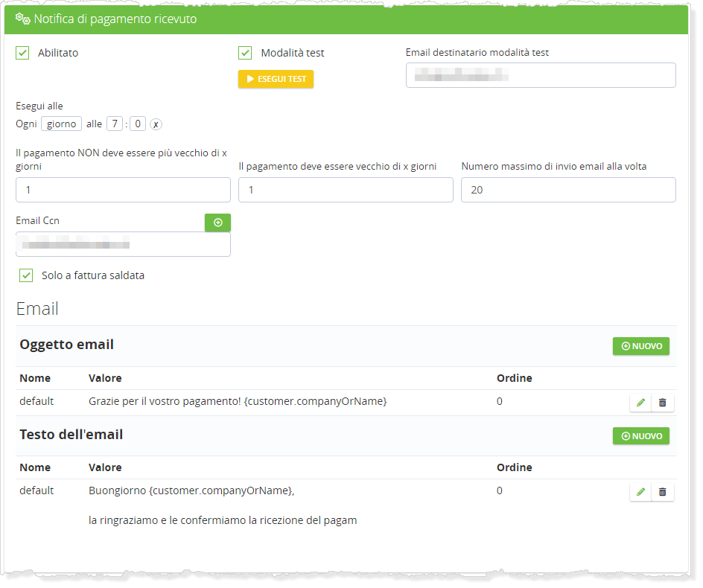The image size is (703, 588).
Task: Open the giorno frequency selector
Action: click(61, 124)
